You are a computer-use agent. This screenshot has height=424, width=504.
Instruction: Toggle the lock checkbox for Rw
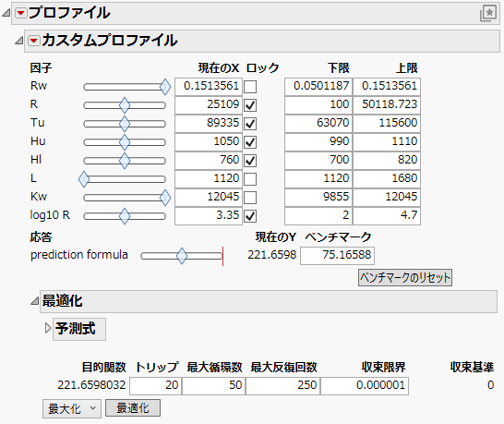[250, 87]
